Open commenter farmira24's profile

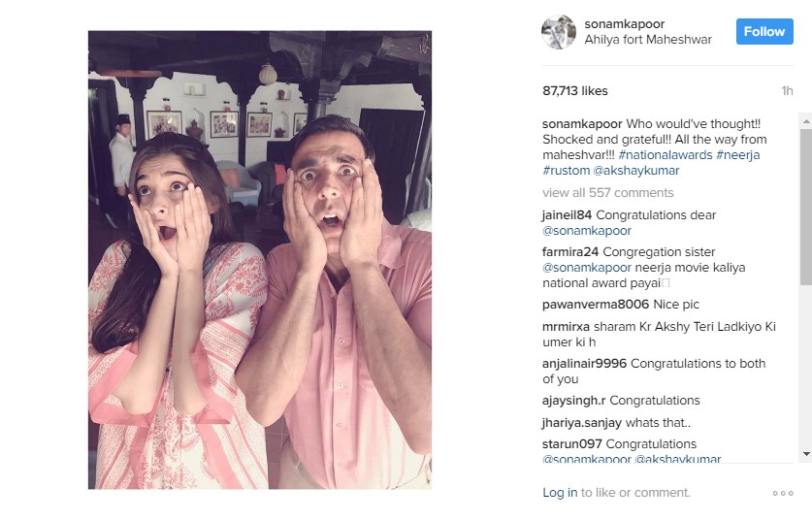pos(570,251)
